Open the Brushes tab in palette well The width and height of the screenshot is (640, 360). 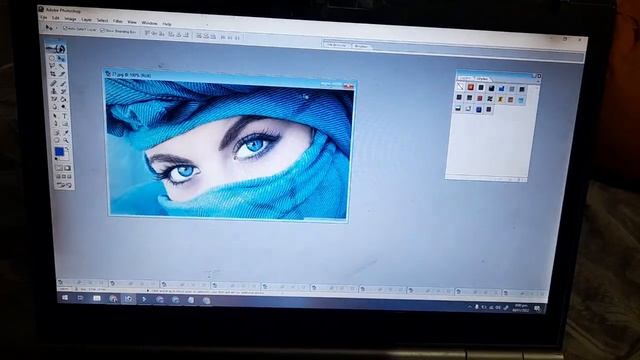point(361,46)
